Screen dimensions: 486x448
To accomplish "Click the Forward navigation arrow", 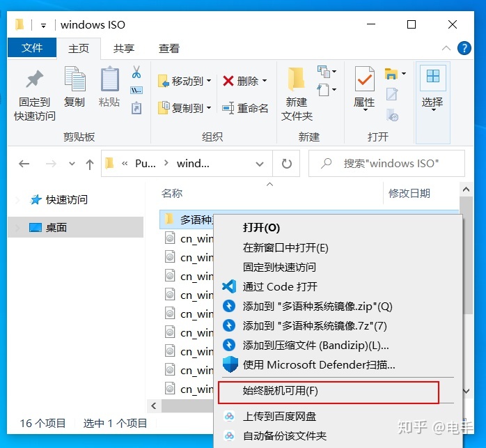I will 51,164.
